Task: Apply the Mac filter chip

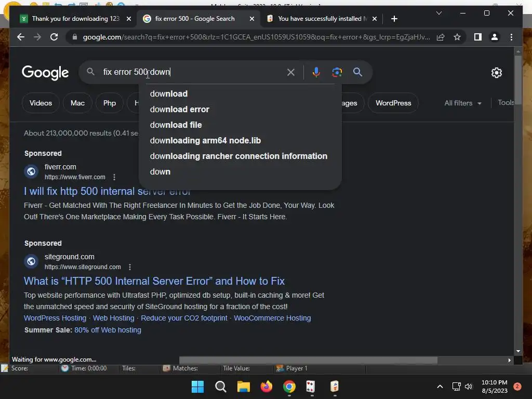Action: (x=78, y=103)
